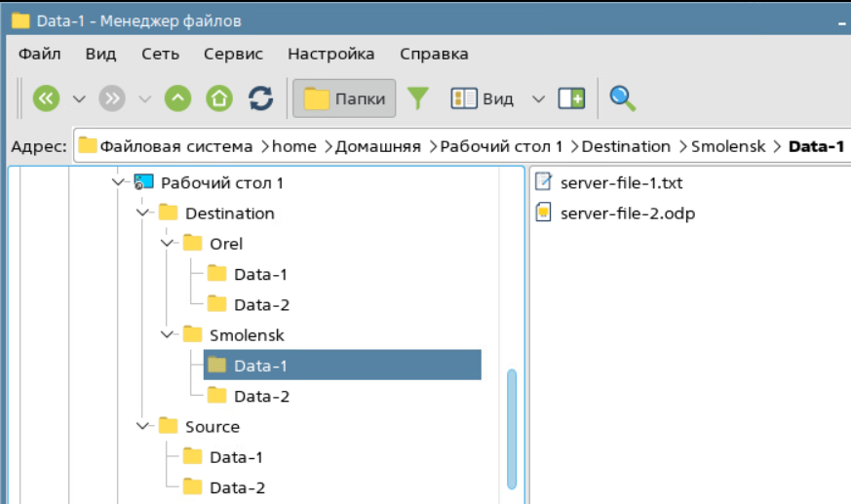The height and width of the screenshot is (504, 851).
Task: Open the Сервис menu
Action: tap(233, 54)
